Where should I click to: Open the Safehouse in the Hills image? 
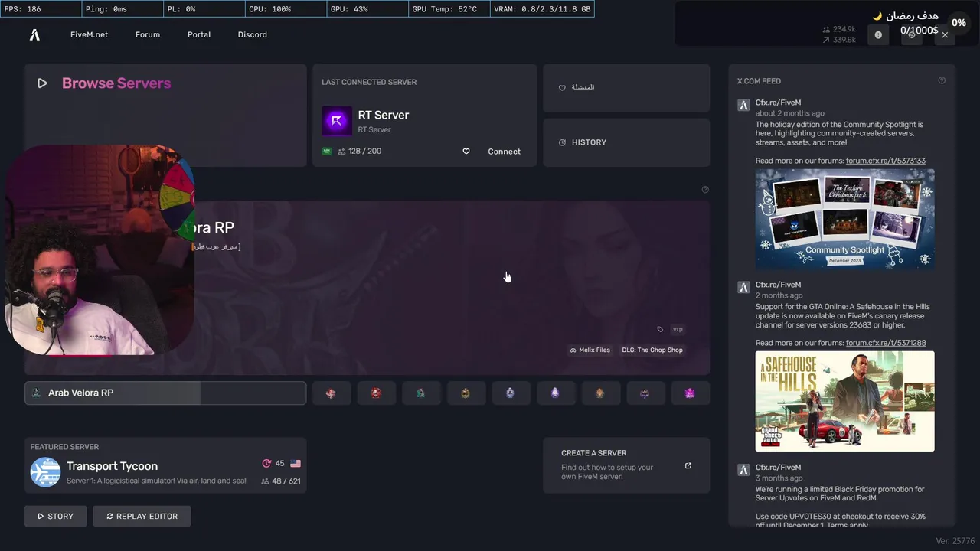[x=844, y=401]
